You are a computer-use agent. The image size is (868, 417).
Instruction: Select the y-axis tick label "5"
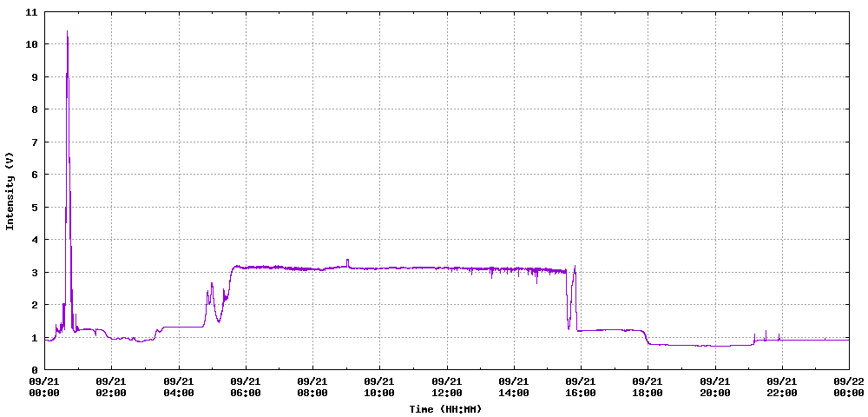pyautogui.click(x=35, y=207)
